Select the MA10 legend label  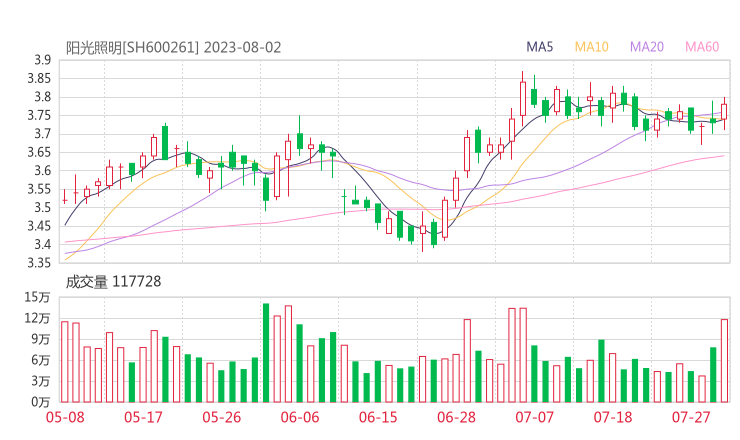[591, 47]
